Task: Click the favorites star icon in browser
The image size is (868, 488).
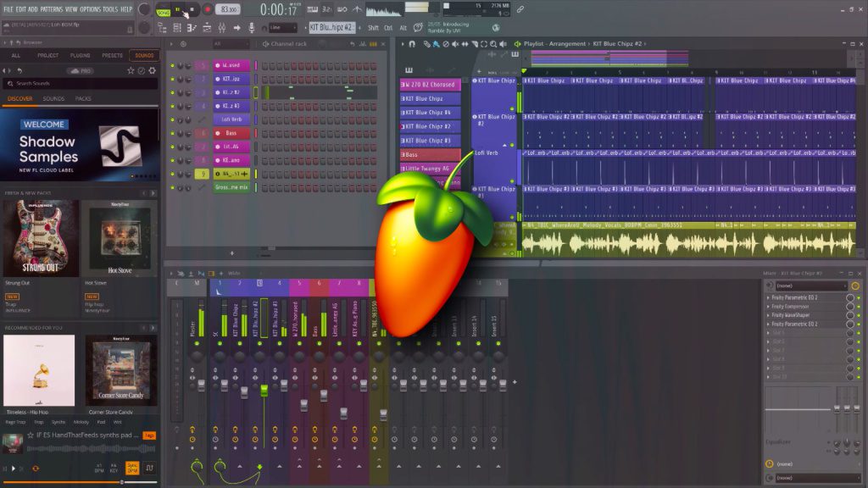Action: (x=131, y=70)
